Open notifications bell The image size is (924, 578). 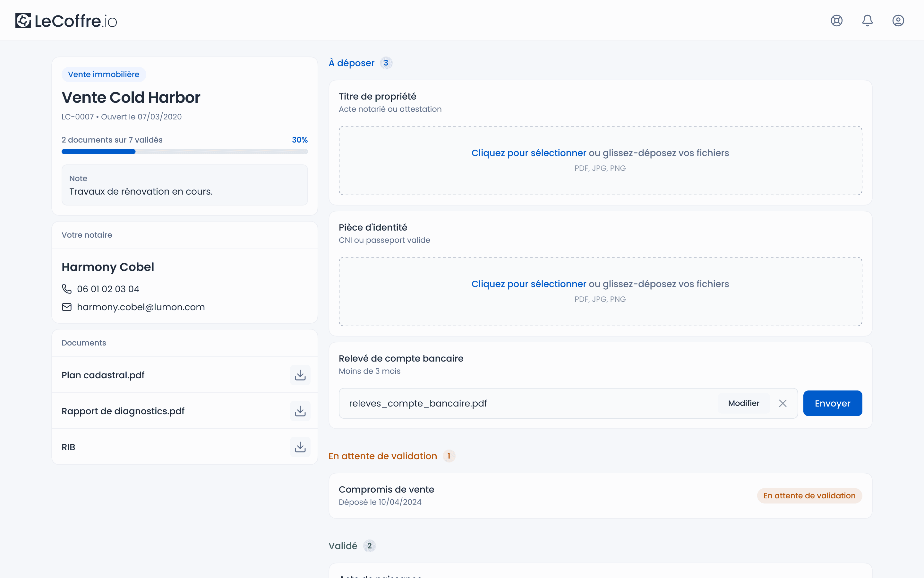click(x=868, y=21)
